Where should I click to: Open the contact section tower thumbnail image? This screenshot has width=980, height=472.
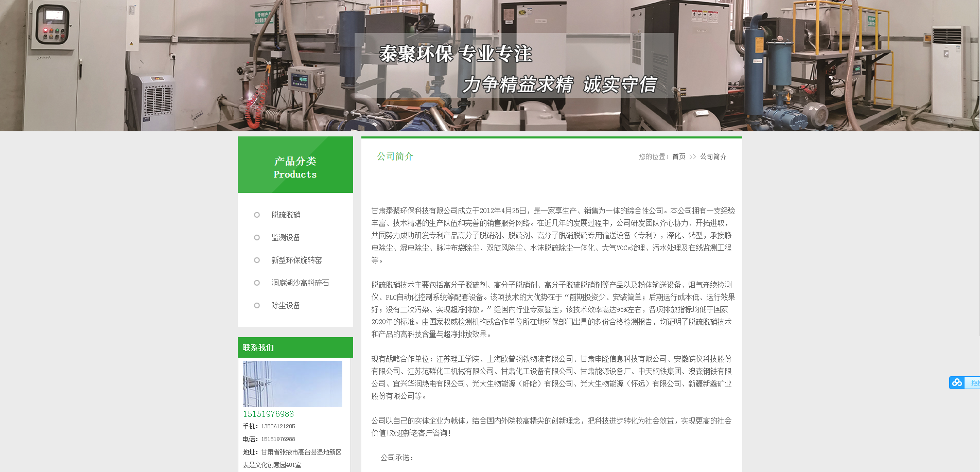tap(292, 384)
